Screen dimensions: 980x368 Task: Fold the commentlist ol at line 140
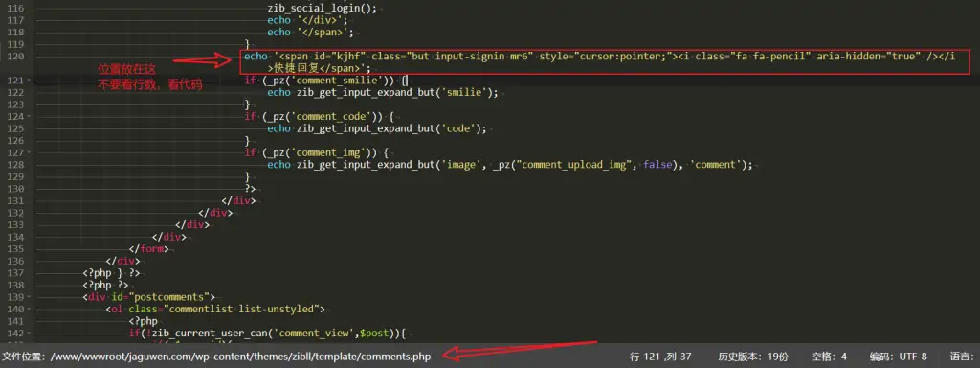point(28,309)
